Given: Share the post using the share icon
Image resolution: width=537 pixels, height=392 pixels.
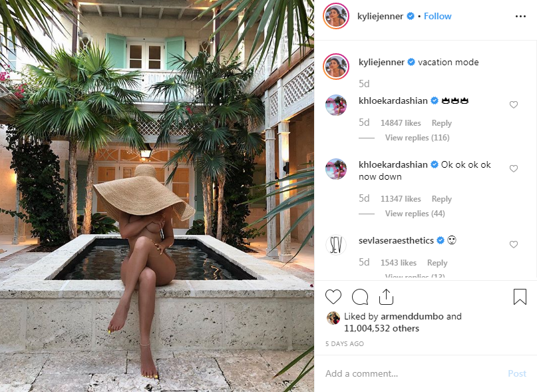Looking at the screenshot, I should [387, 297].
